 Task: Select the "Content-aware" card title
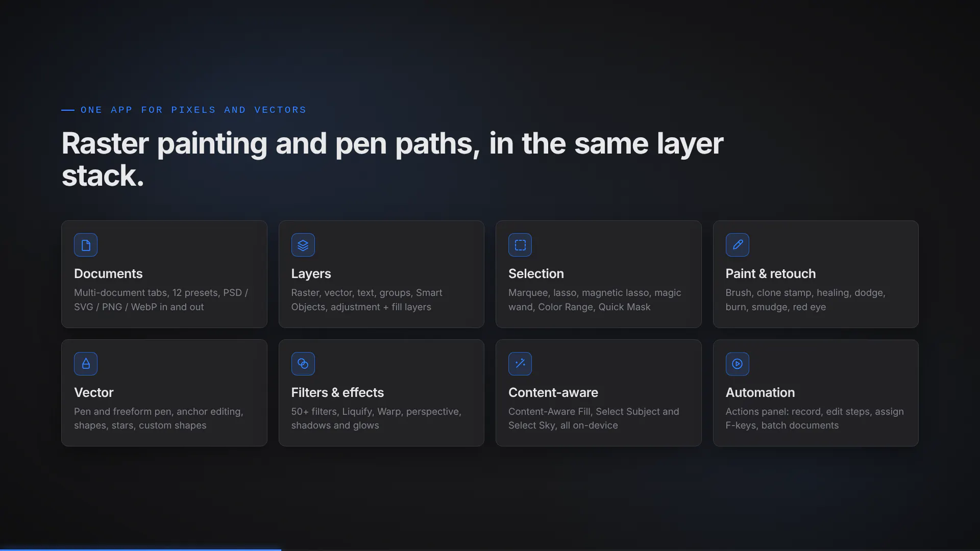point(553,393)
